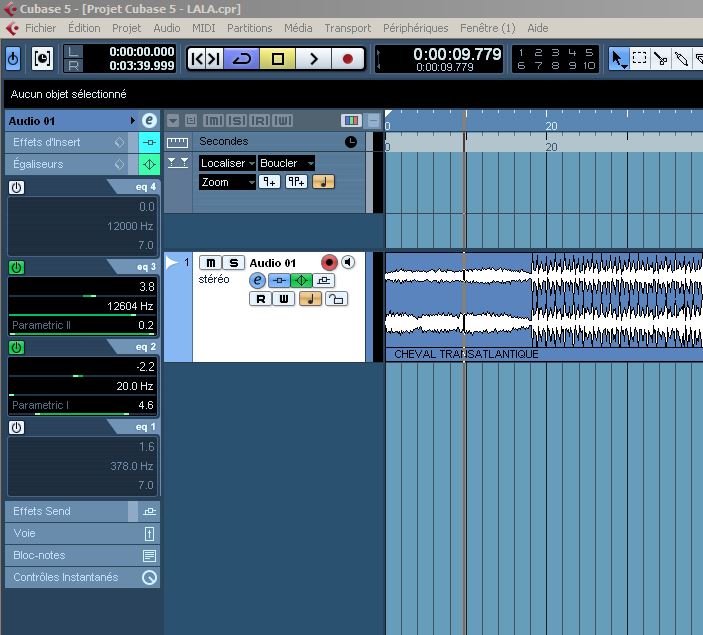Image resolution: width=703 pixels, height=635 pixels.
Task: Select the Split scissors tool
Action: (x=660, y=59)
